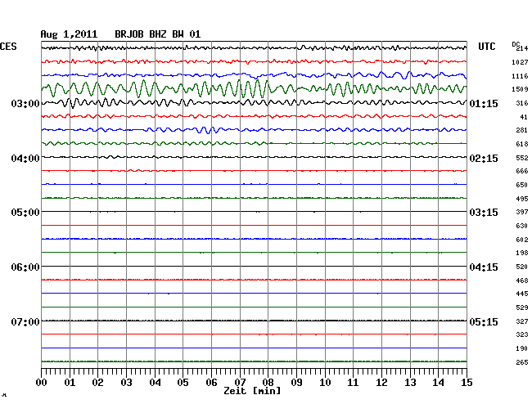Click the "01:15" UTC time label
Viewport: 532px width, 404px height.
click(x=484, y=104)
